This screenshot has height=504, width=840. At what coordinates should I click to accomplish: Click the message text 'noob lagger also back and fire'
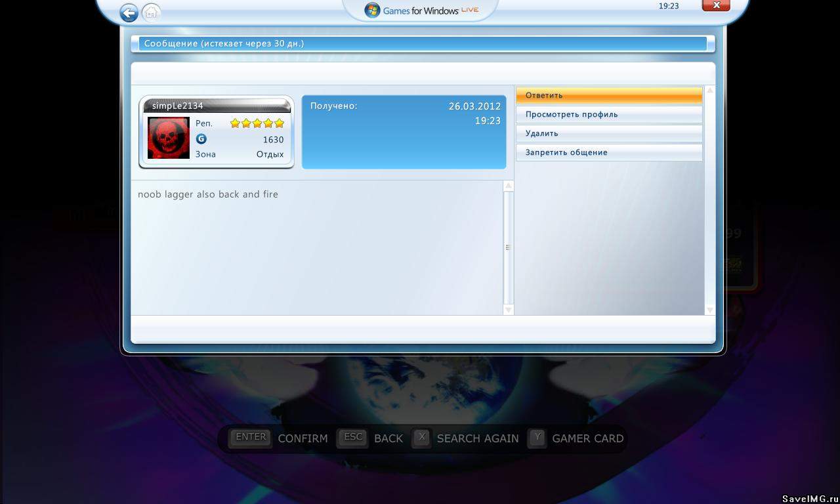click(208, 194)
